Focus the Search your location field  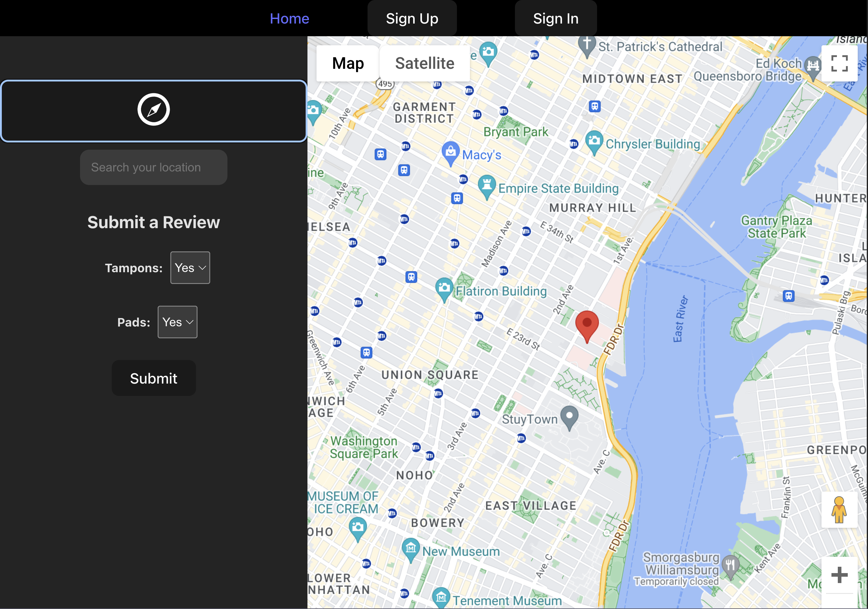coord(153,167)
